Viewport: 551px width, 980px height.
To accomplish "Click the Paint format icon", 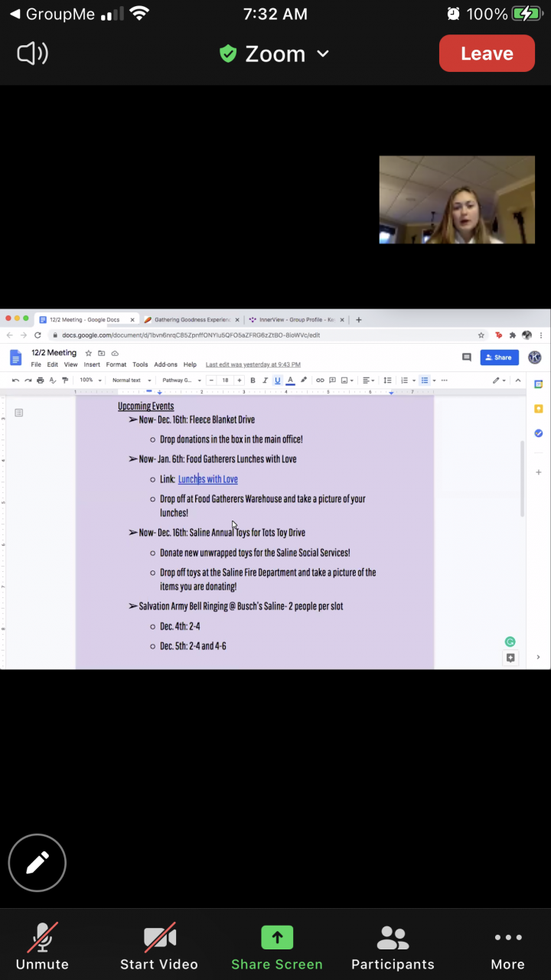I will [65, 381].
